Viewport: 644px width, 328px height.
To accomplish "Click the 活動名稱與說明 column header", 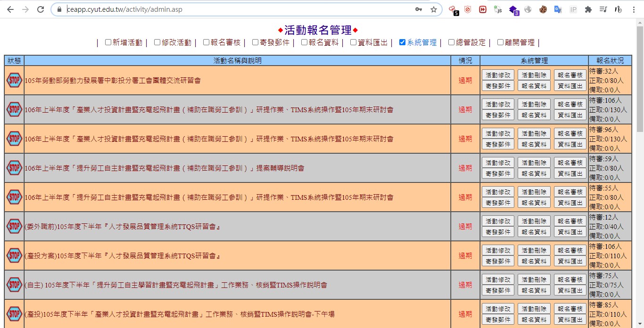I will pyautogui.click(x=238, y=61).
